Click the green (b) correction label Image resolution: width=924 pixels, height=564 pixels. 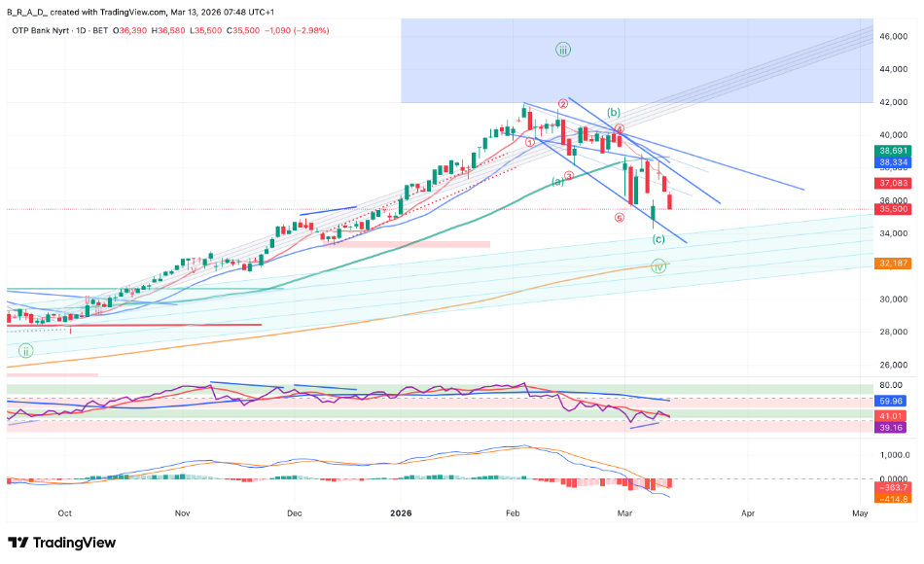614,113
